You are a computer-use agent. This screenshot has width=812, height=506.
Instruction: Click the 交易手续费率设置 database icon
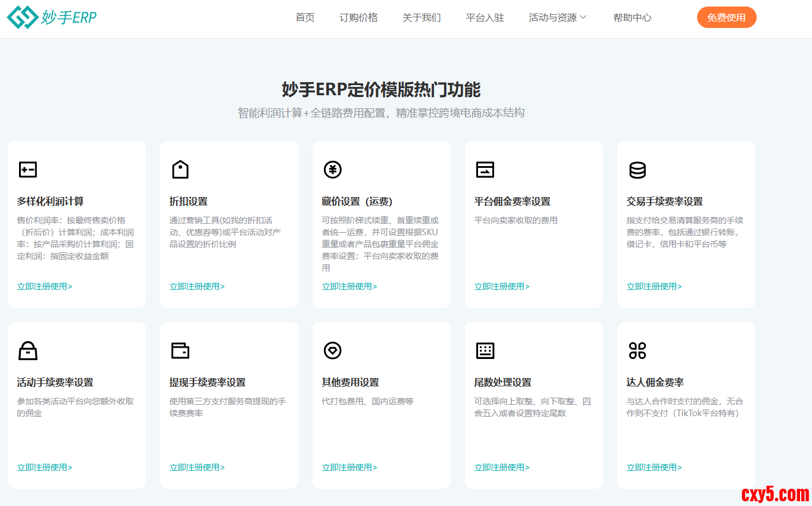click(x=637, y=170)
